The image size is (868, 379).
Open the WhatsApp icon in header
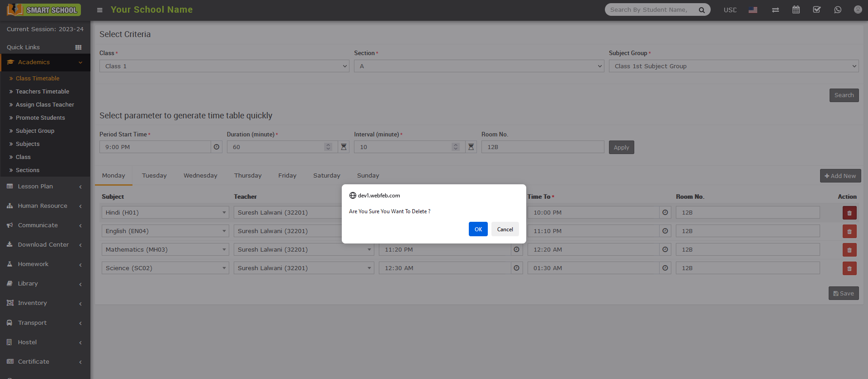tap(837, 10)
